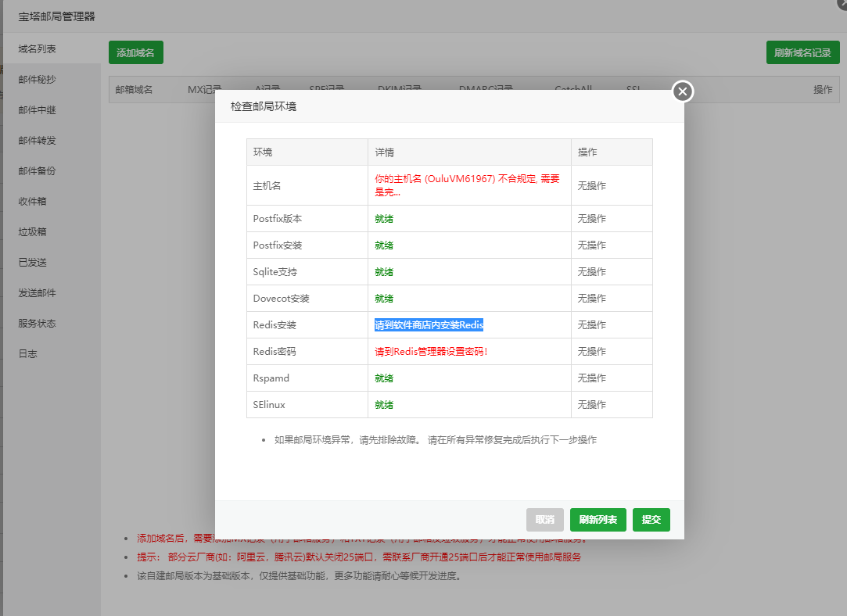
Task: Open the 日志 sidebar item
Action: pos(28,354)
